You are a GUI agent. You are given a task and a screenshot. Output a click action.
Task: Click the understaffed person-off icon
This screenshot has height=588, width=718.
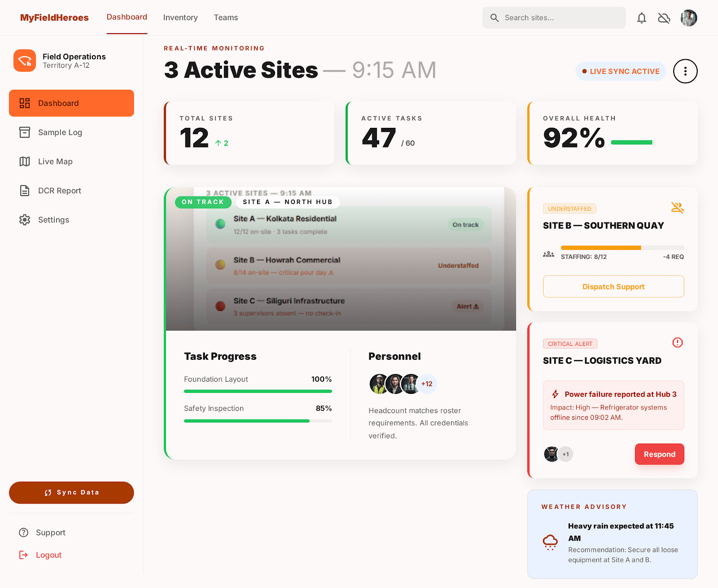tap(678, 208)
